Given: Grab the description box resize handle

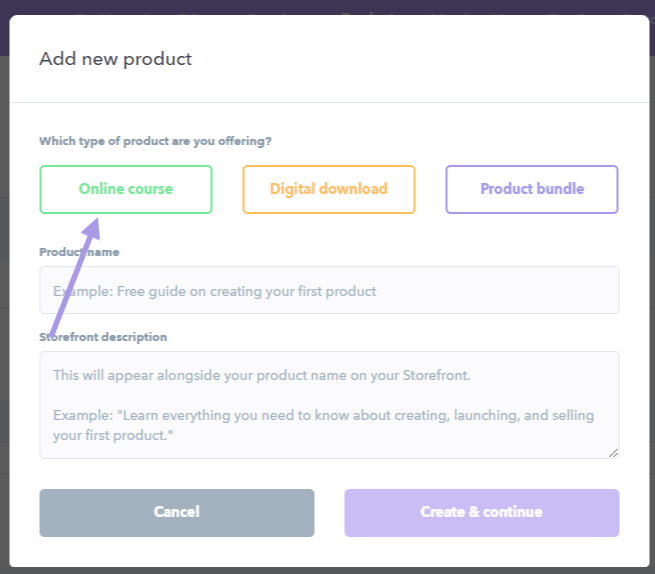Looking at the screenshot, I should coord(613,453).
